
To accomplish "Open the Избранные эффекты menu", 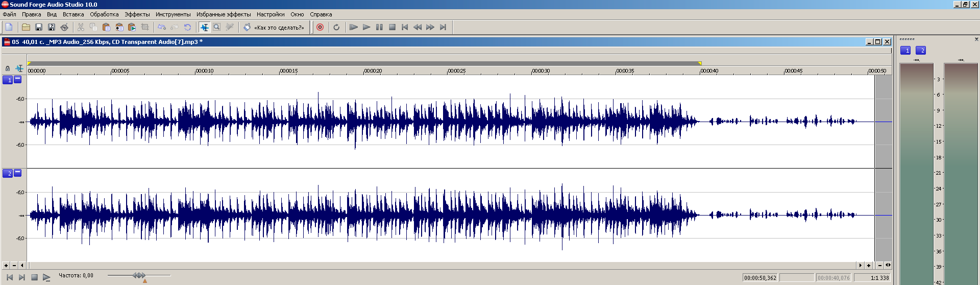I will 224,14.
